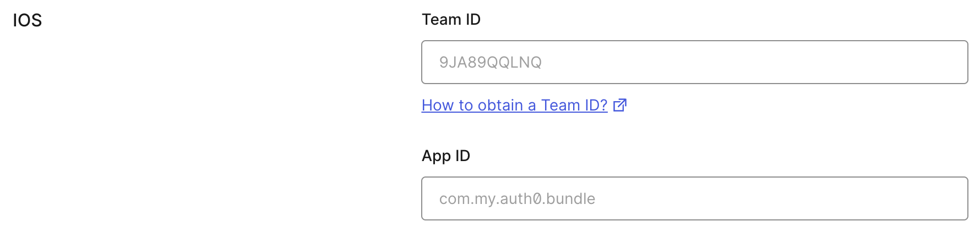Click the App ID field label

pos(446,156)
